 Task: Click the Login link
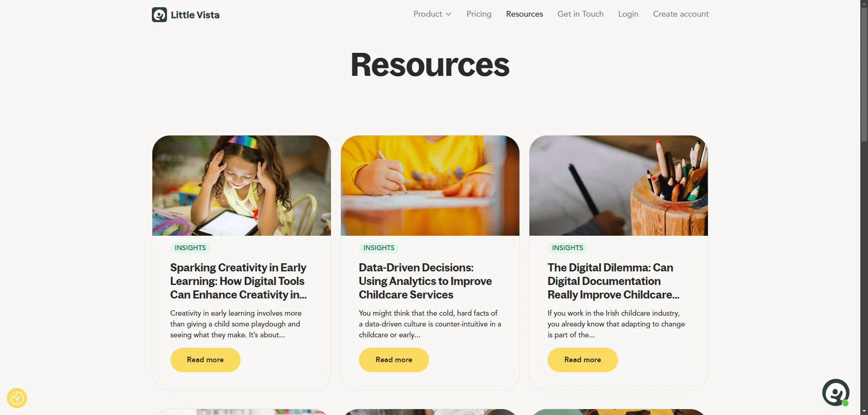coord(628,14)
